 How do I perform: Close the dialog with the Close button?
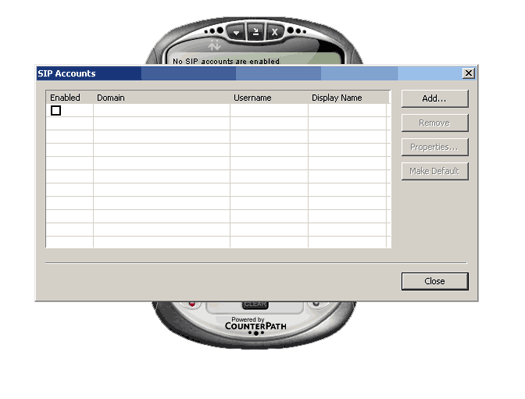(x=435, y=281)
